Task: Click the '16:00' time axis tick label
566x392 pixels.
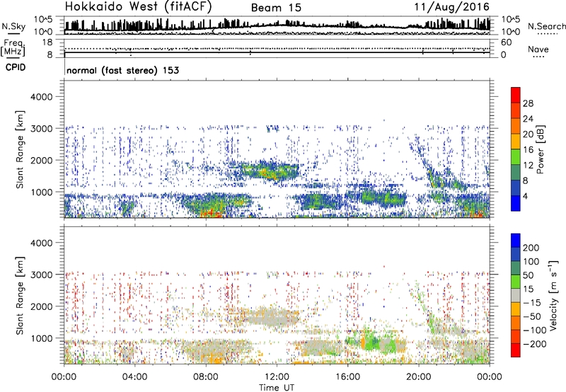Action: [347, 377]
